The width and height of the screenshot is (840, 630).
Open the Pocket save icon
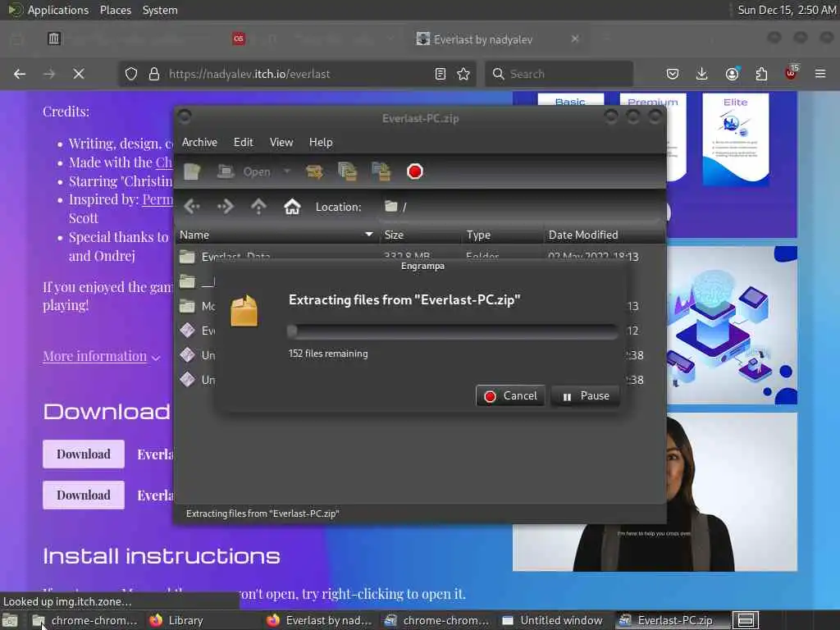(x=673, y=74)
